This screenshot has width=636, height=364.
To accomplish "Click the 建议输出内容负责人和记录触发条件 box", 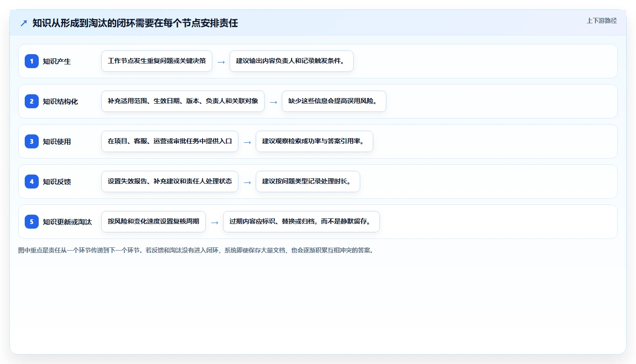I will (292, 61).
